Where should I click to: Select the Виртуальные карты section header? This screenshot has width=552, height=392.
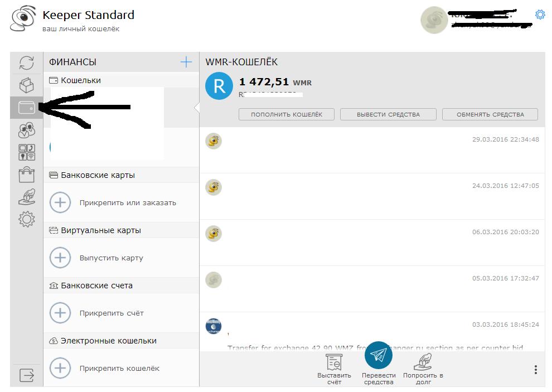pyautogui.click(x=121, y=230)
